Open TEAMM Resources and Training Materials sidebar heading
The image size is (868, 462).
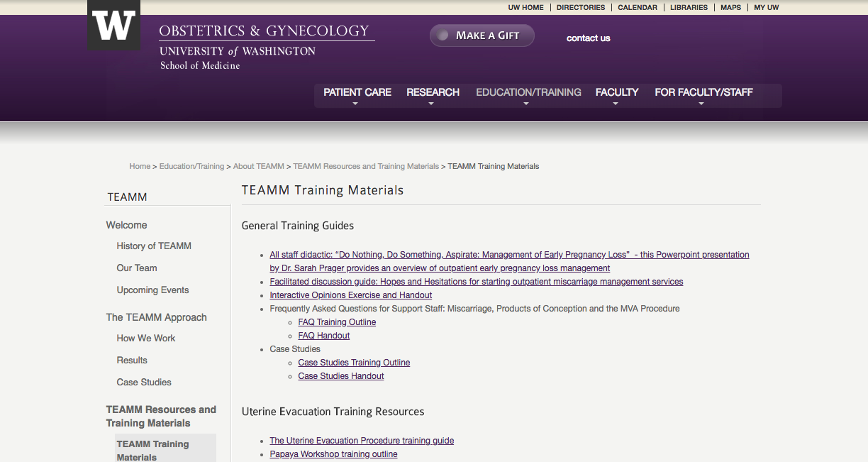(161, 416)
